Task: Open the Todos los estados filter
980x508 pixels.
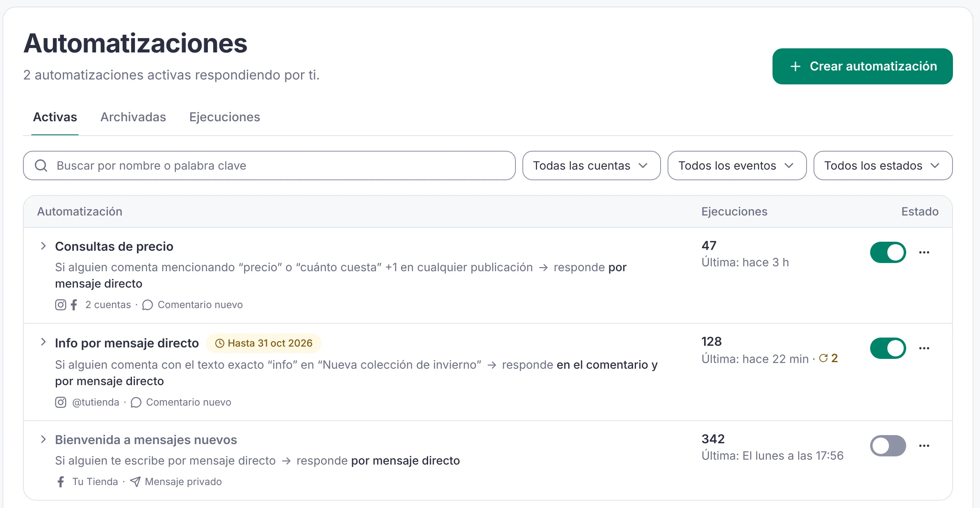Action: [x=883, y=166]
